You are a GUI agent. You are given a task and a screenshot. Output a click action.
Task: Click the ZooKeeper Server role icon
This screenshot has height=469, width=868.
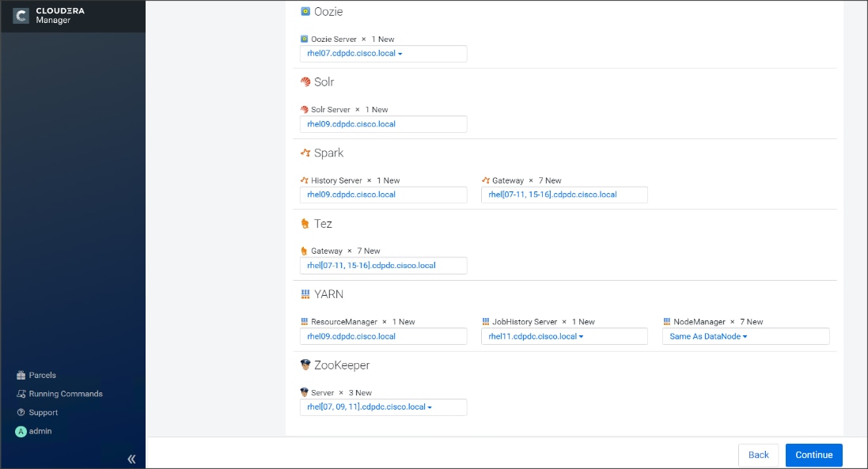[x=304, y=392]
